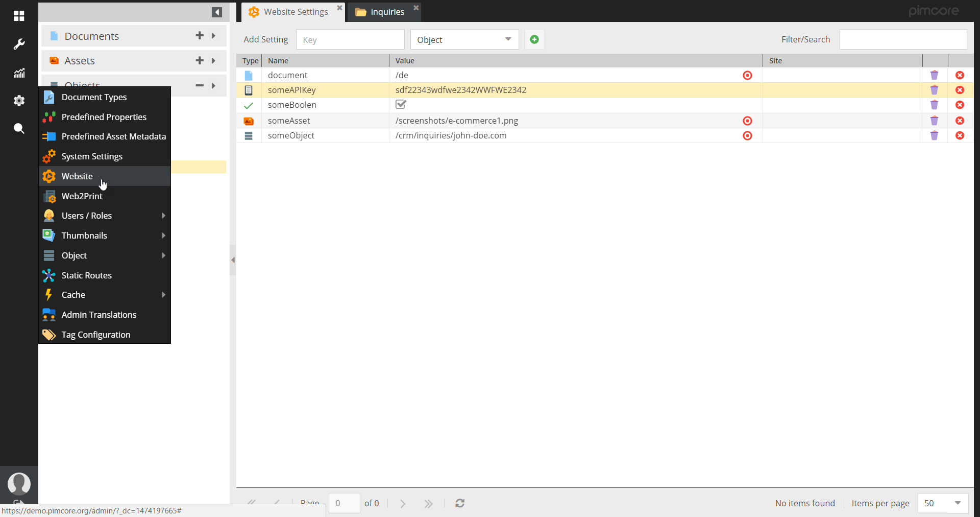The image size is (980, 517).
Task: Open the Marketing chart sidebar icon
Action: point(19,73)
